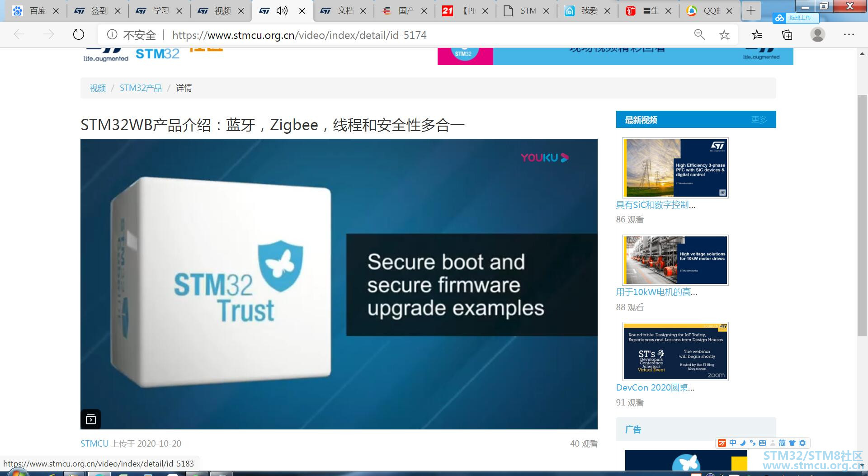Viewport: 868px width, 476px height.
Task: Open the zoom magnifier in address bar
Action: pyautogui.click(x=699, y=35)
